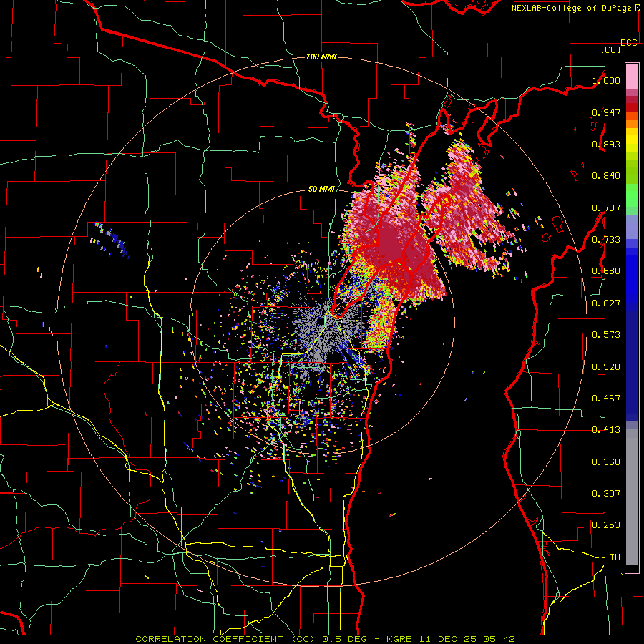Click the 0.467 legend value
This screenshot has height=644, width=644.
pyautogui.click(x=606, y=399)
